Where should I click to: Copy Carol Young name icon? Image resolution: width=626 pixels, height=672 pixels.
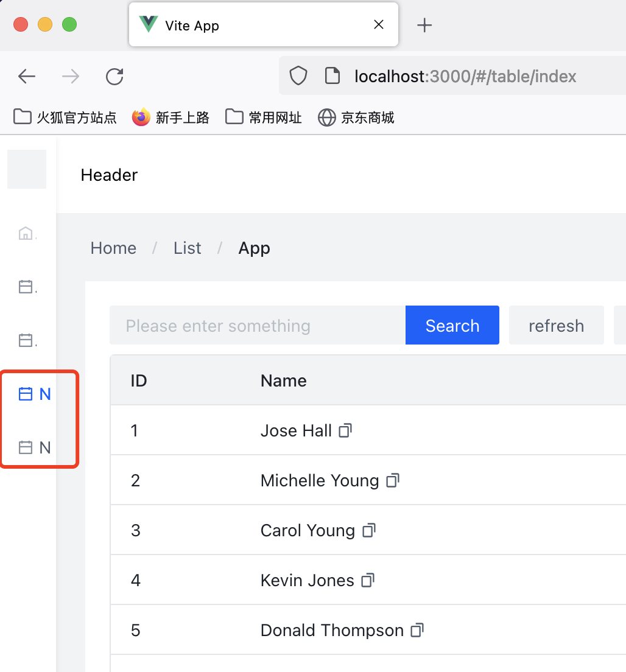click(369, 530)
